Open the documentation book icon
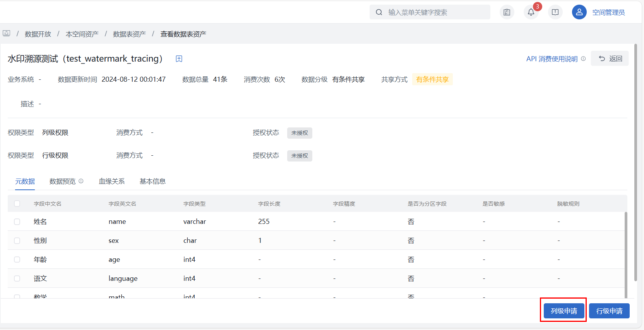This screenshot has width=644, height=330. coord(555,12)
